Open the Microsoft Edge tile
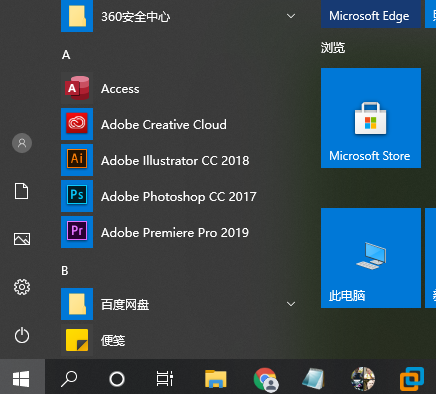 point(371,14)
